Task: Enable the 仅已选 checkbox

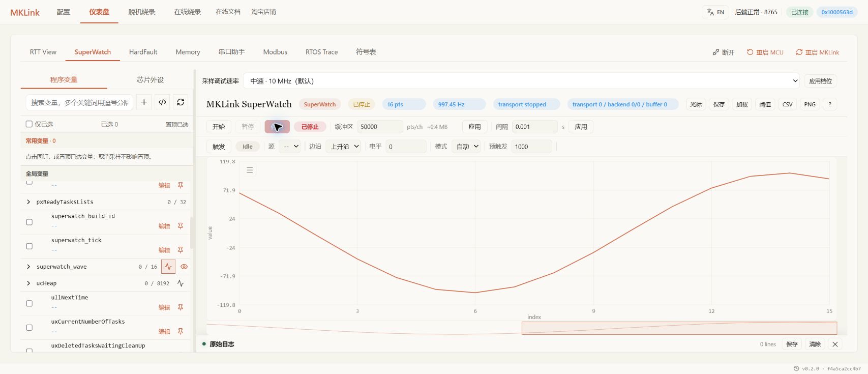Action: [x=29, y=124]
